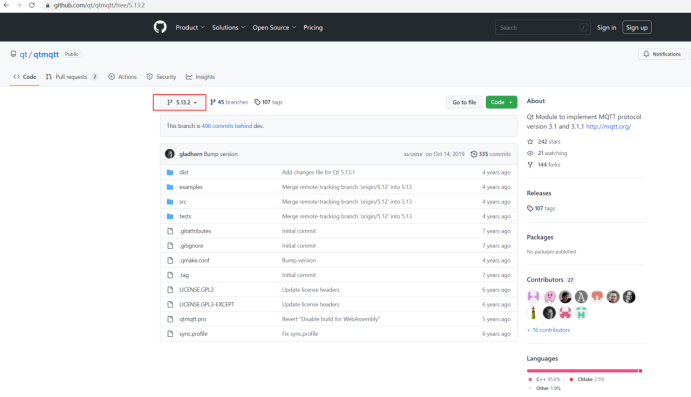Open the Solutions menu
691x397 pixels.
pyautogui.click(x=228, y=27)
